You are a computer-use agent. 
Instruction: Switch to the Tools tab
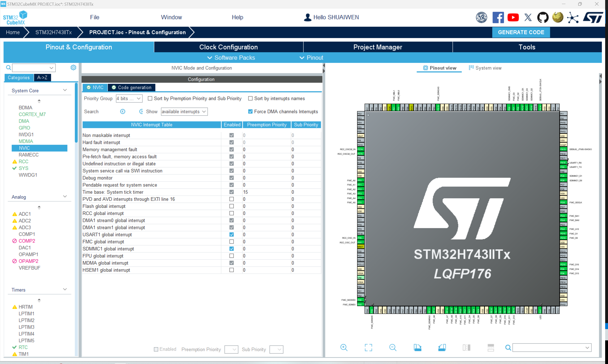(x=527, y=47)
